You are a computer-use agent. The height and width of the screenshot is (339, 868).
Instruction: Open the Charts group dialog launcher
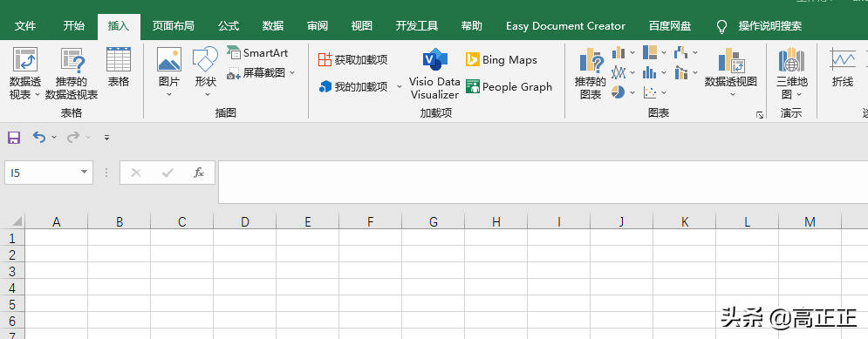(760, 115)
